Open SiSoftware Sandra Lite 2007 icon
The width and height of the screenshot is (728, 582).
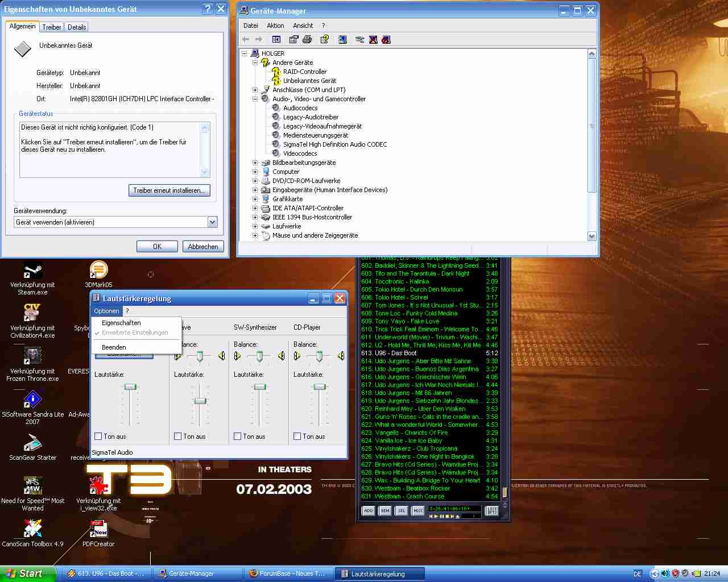tap(32, 408)
